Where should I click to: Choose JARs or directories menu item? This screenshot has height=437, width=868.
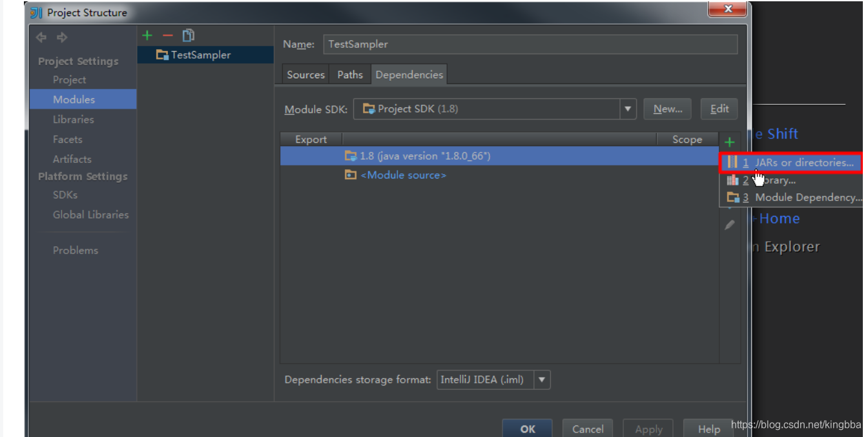pos(791,162)
